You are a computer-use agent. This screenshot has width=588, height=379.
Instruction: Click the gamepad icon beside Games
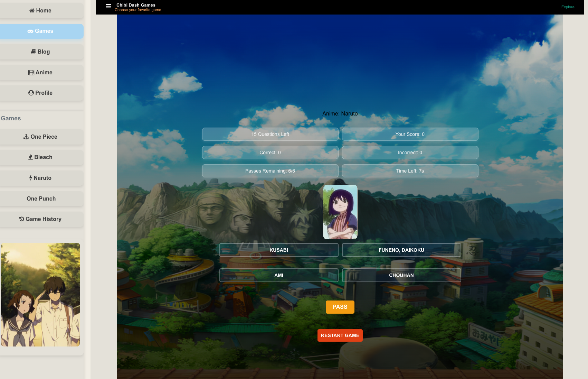[x=30, y=31]
